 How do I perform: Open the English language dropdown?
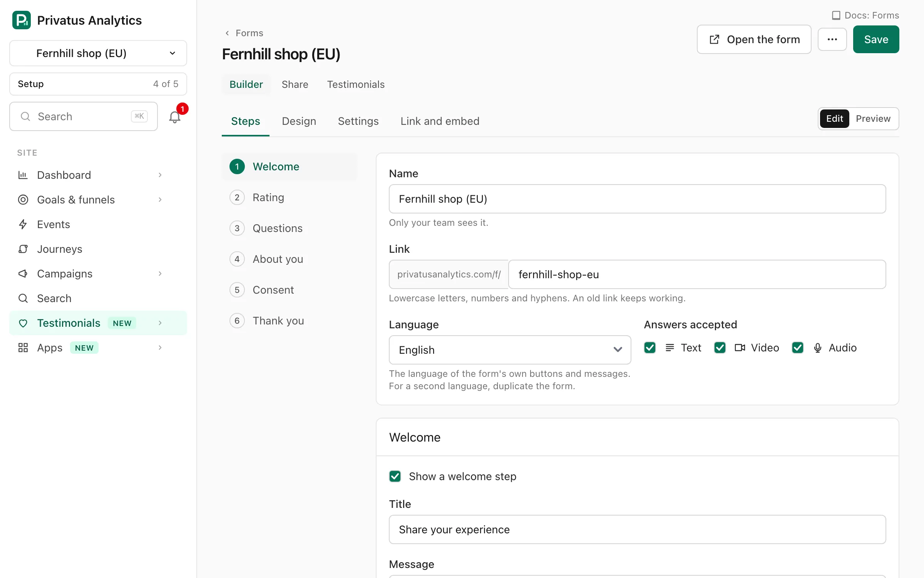510,350
